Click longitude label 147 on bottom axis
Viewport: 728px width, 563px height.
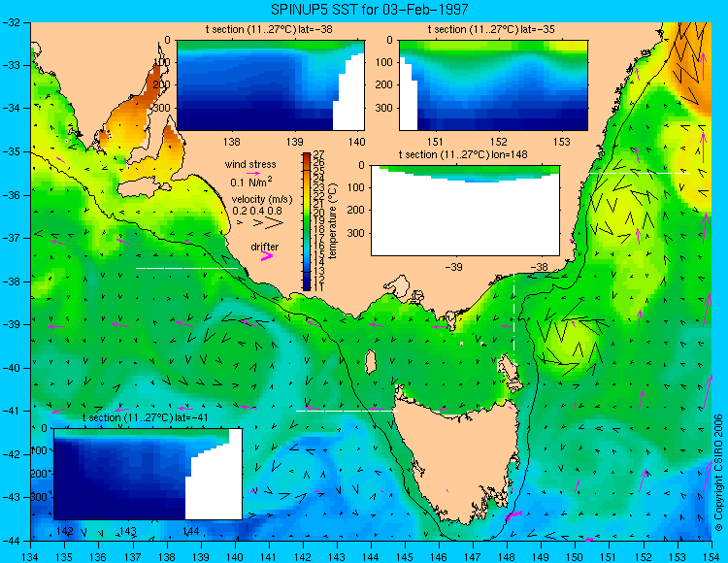pyautogui.click(x=473, y=557)
